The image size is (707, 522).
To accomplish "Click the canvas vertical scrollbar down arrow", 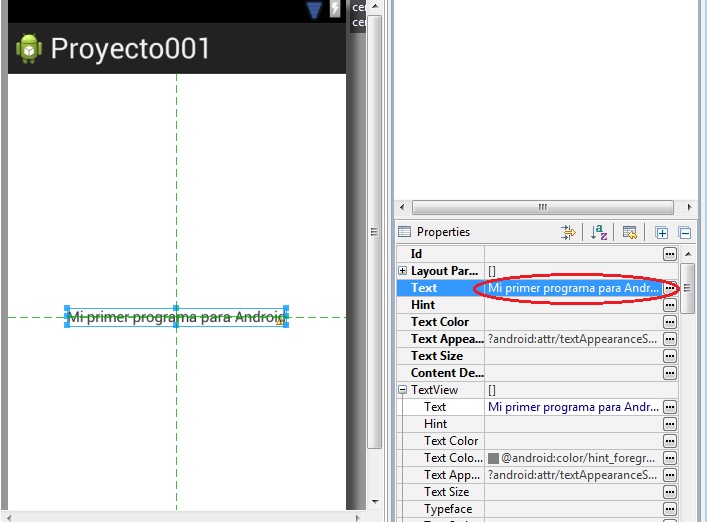I will (x=375, y=501).
